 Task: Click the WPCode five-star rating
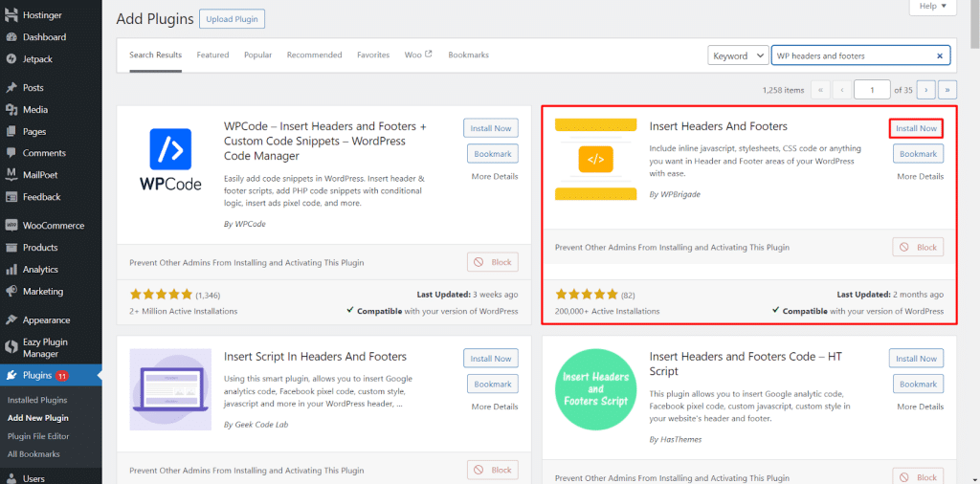[x=161, y=295]
